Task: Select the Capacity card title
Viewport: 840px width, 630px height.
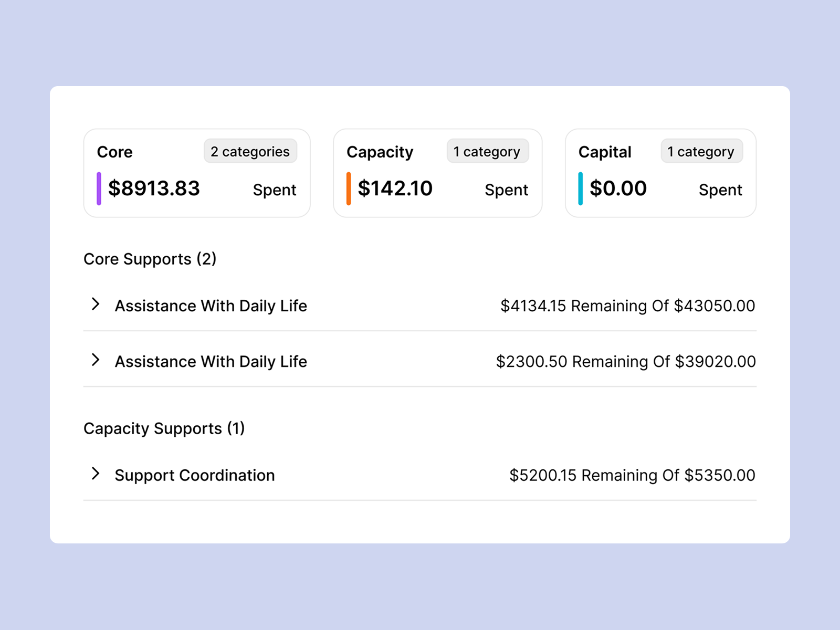Action: [380, 152]
